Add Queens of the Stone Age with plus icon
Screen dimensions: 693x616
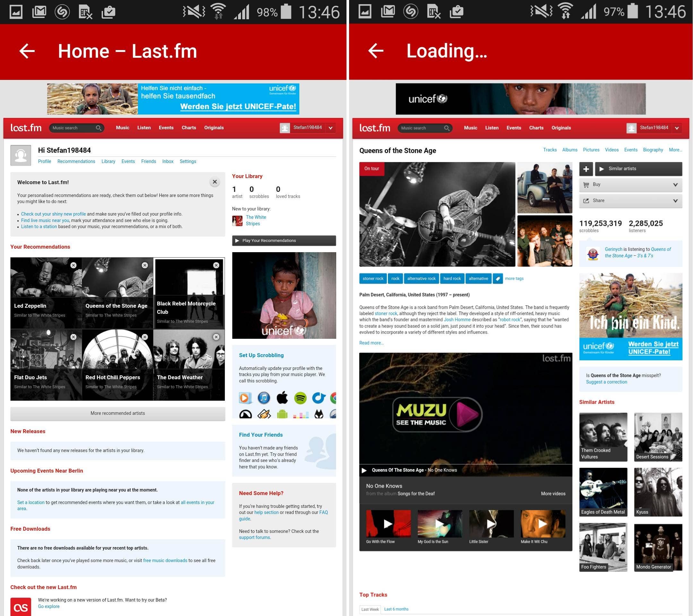point(586,168)
